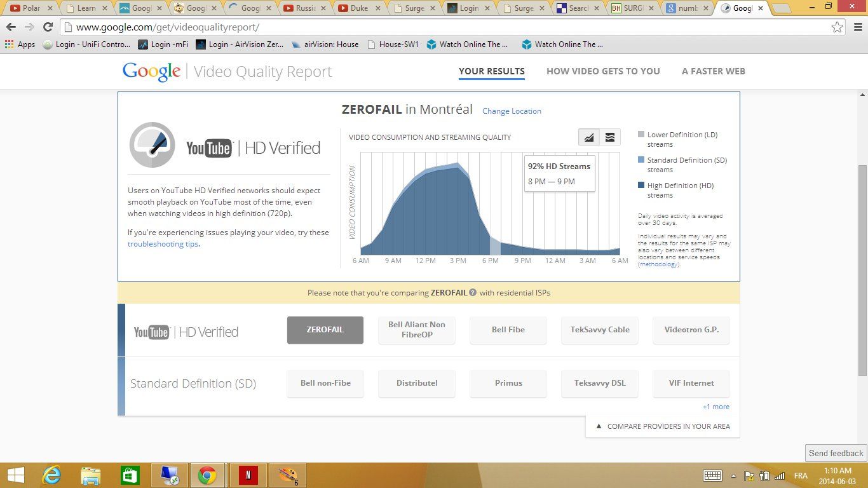Go to the A Faster Web tab
The width and height of the screenshot is (868, 488).
[713, 71]
